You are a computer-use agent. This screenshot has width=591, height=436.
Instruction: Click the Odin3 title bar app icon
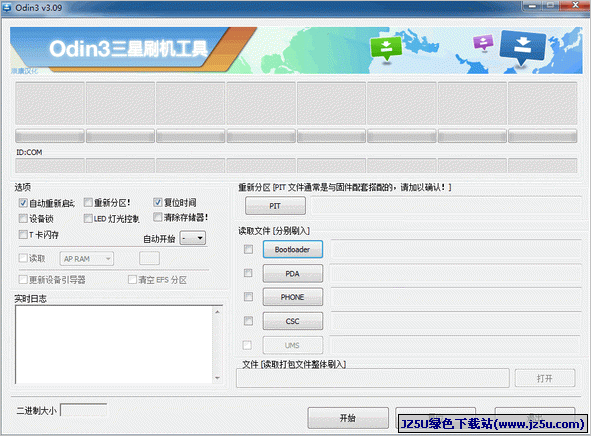[x=7, y=8]
